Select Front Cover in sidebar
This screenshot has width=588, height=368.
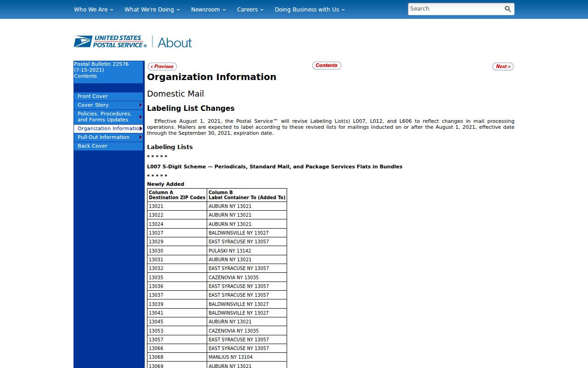108,96
